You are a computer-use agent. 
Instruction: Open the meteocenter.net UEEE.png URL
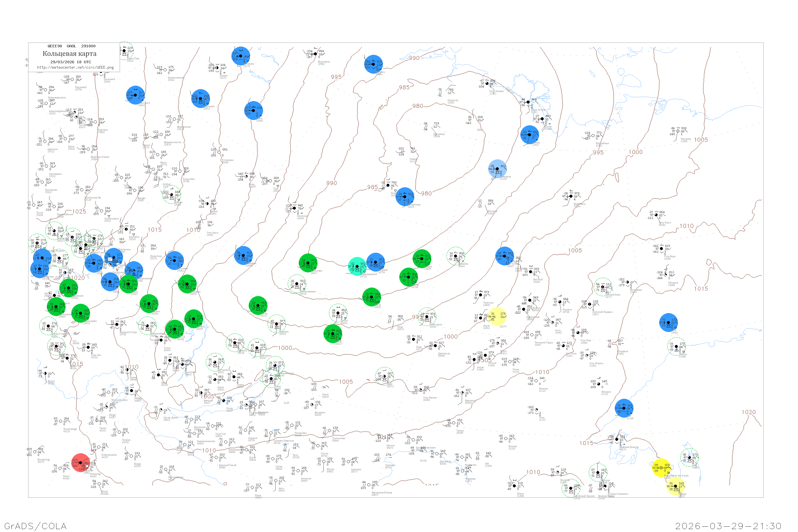coord(75,68)
